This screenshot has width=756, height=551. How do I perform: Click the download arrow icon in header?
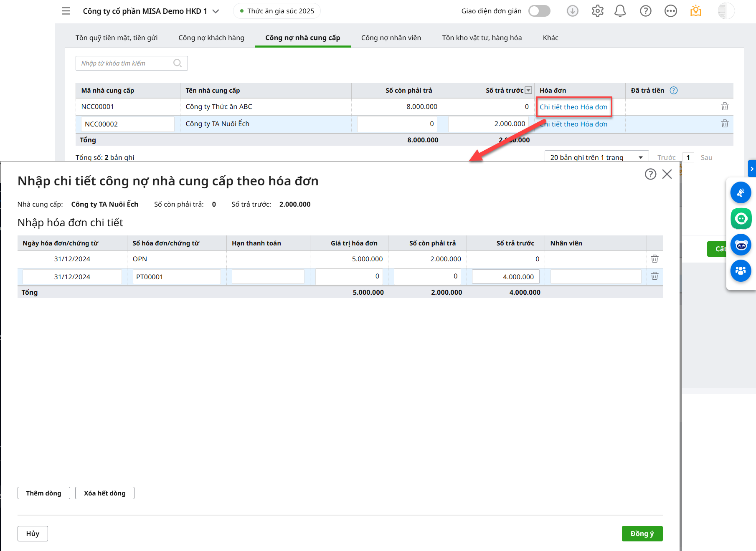pos(572,11)
